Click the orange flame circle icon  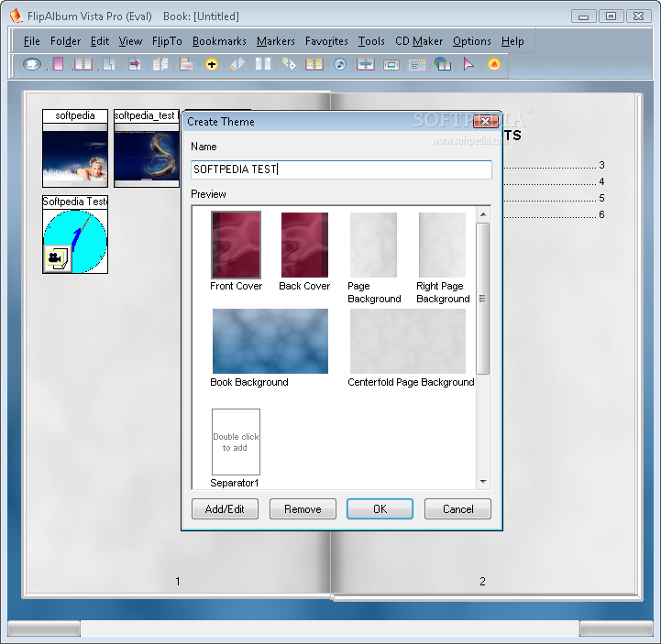click(x=494, y=64)
